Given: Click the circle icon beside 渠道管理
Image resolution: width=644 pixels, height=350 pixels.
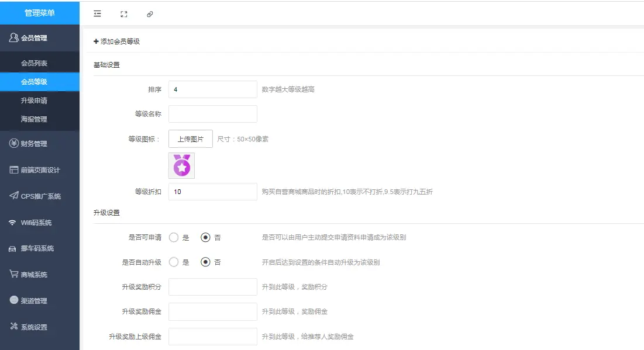Looking at the screenshot, I should pyautogui.click(x=13, y=300).
